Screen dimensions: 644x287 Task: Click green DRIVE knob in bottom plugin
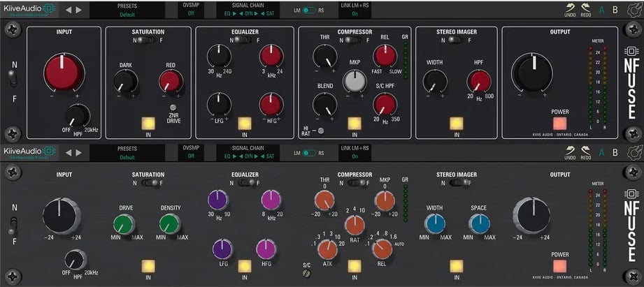click(124, 224)
